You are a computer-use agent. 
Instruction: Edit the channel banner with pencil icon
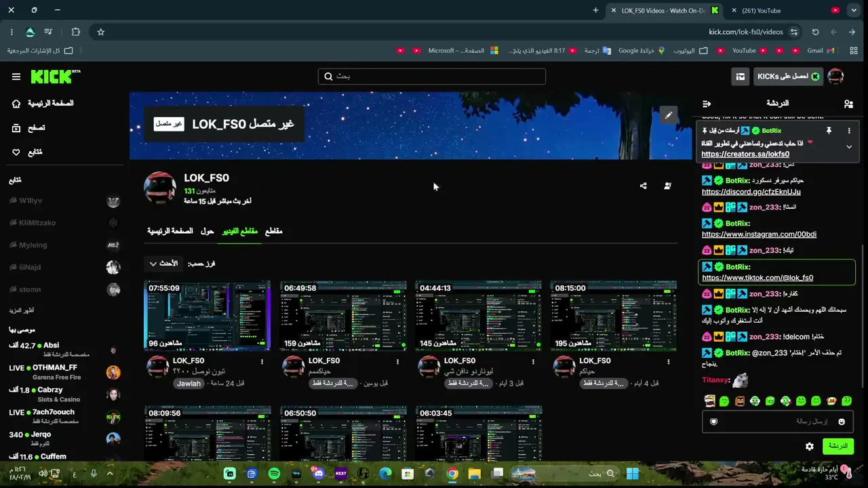(668, 115)
